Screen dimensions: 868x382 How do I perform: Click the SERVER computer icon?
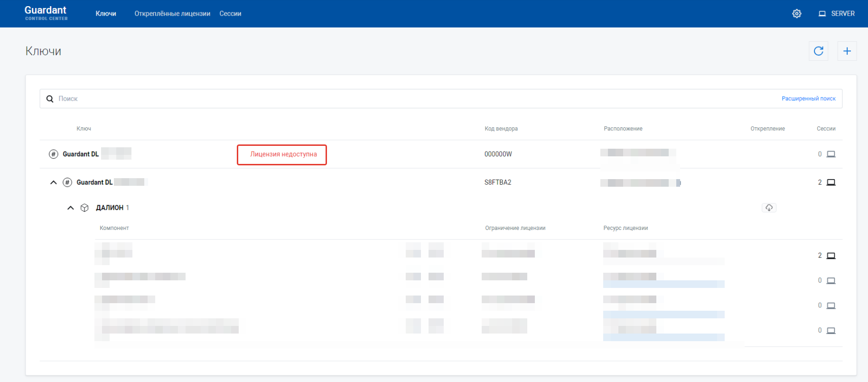[x=822, y=14]
